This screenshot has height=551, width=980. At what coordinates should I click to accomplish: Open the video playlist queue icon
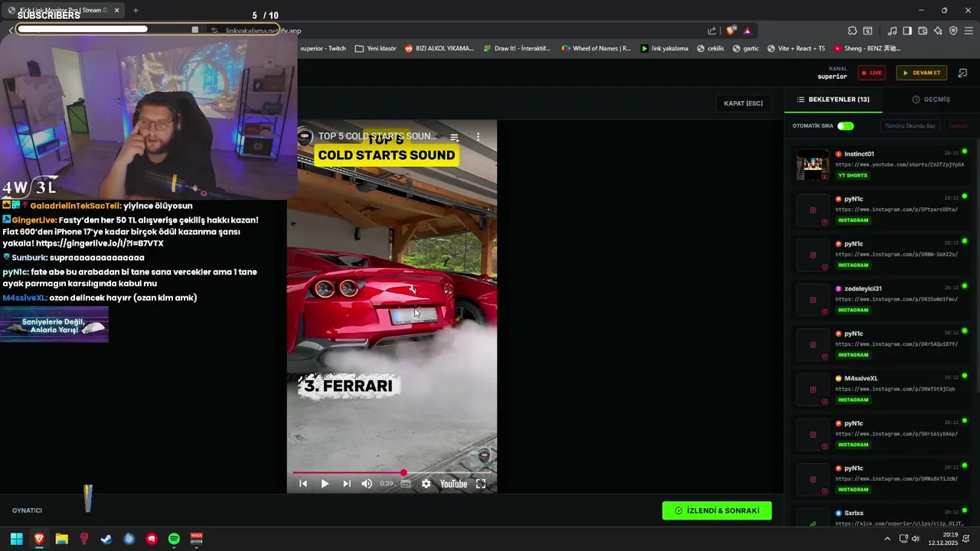454,137
